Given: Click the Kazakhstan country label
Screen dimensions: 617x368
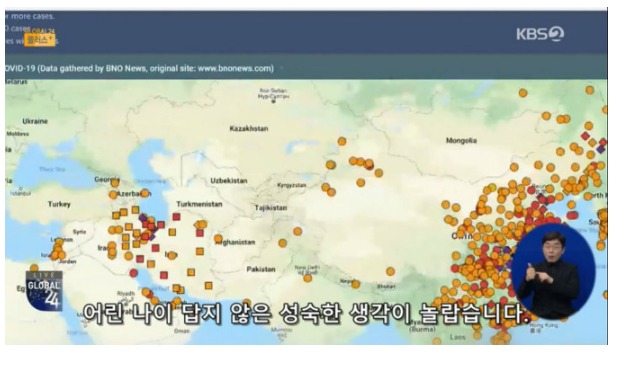Looking at the screenshot, I should pos(248,129).
